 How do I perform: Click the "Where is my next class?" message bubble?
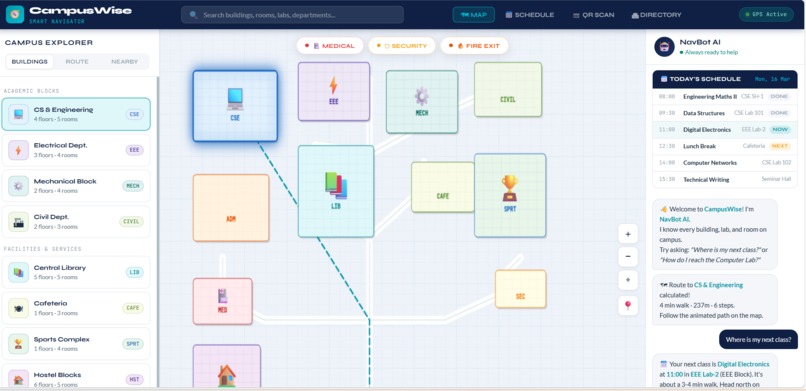758,339
